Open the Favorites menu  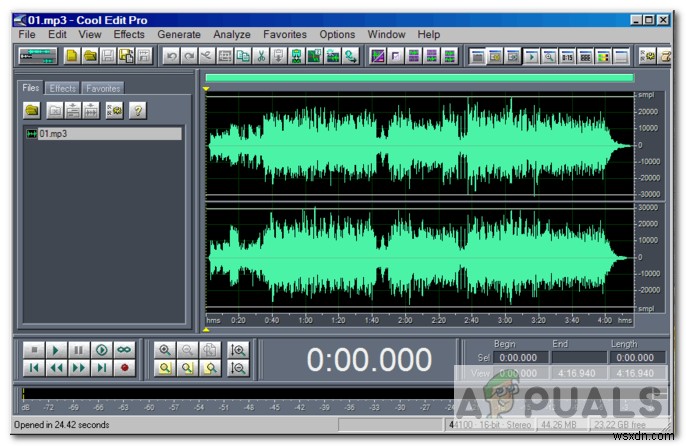click(285, 34)
